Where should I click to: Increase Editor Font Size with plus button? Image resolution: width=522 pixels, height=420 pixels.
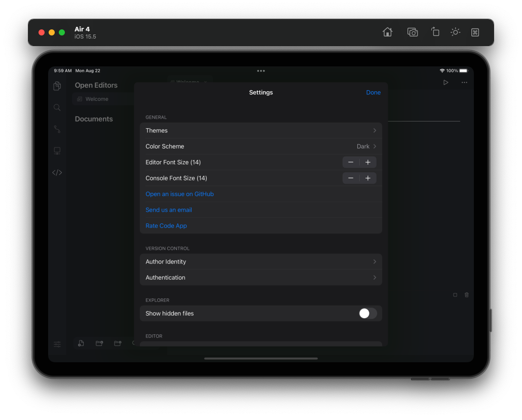[368, 162]
